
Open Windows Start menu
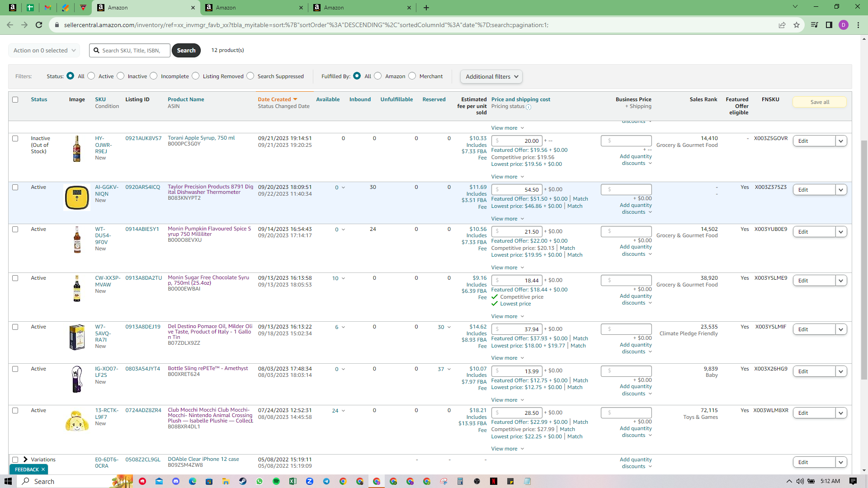[x=8, y=481]
